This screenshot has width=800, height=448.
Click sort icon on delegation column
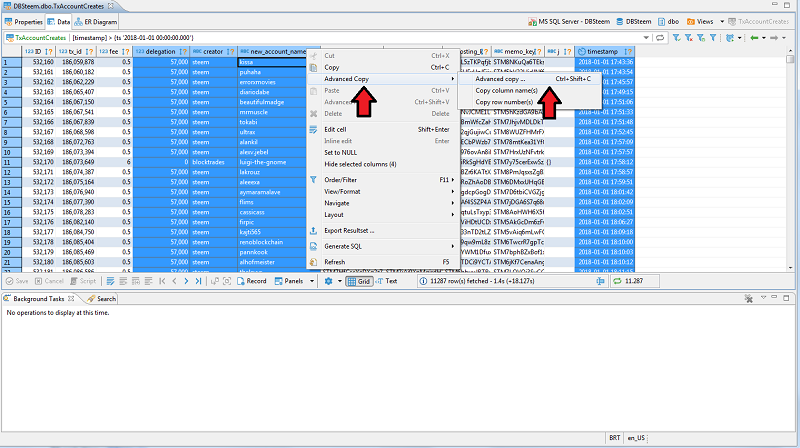182,52
